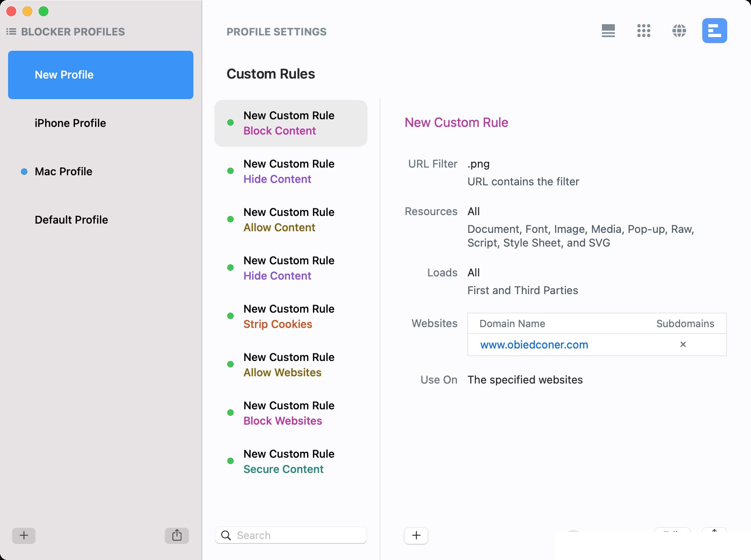
Task: Select the Block Websites custom rule
Action: pyautogui.click(x=291, y=413)
